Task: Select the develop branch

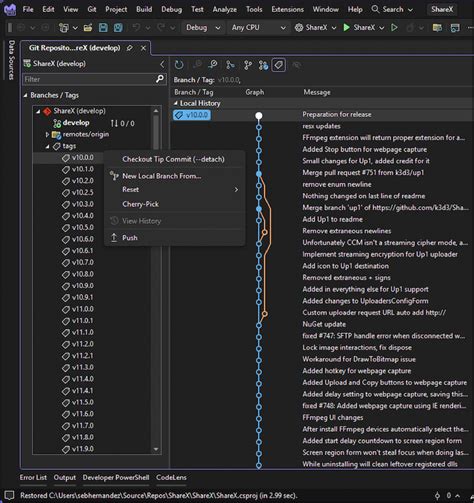Action: (76, 123)
